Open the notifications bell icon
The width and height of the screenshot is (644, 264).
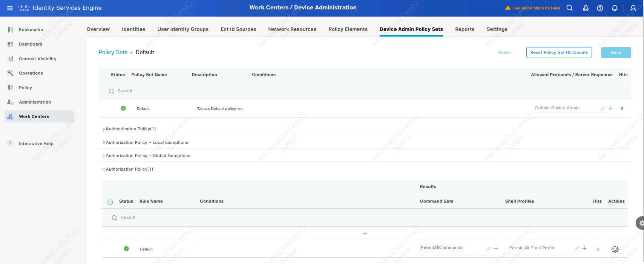[615, 8]
